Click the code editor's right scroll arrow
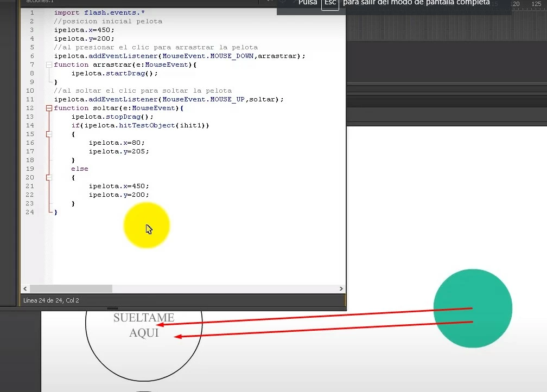This screenshot has width=547, height=392. pos(341,288)
